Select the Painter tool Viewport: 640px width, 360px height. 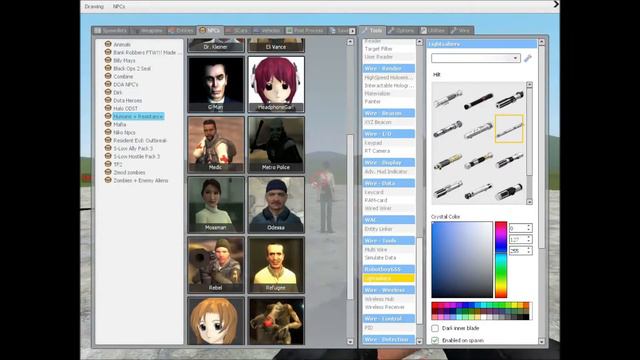[x=389, y=101]
